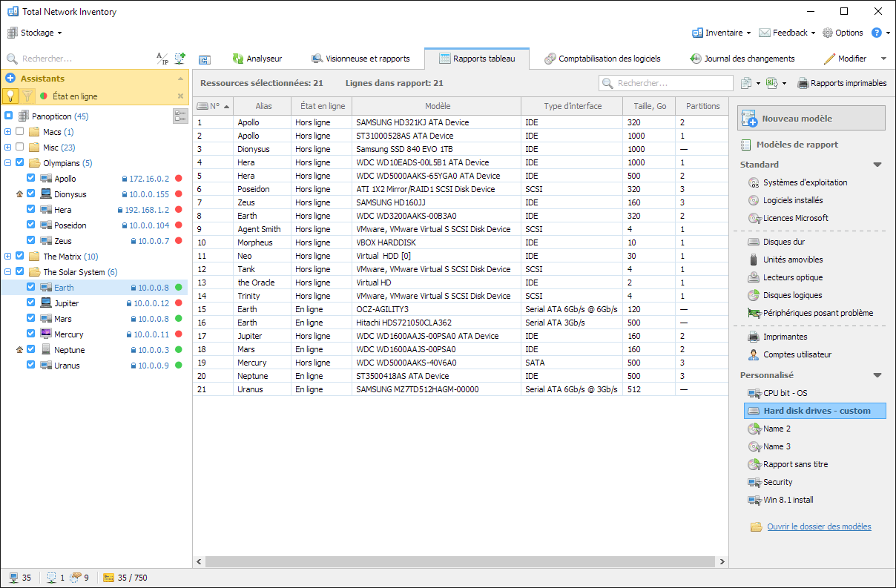Toggle The Matrix group checkbox
Viewport: 896px width, 588px height.
coord(20,256)
